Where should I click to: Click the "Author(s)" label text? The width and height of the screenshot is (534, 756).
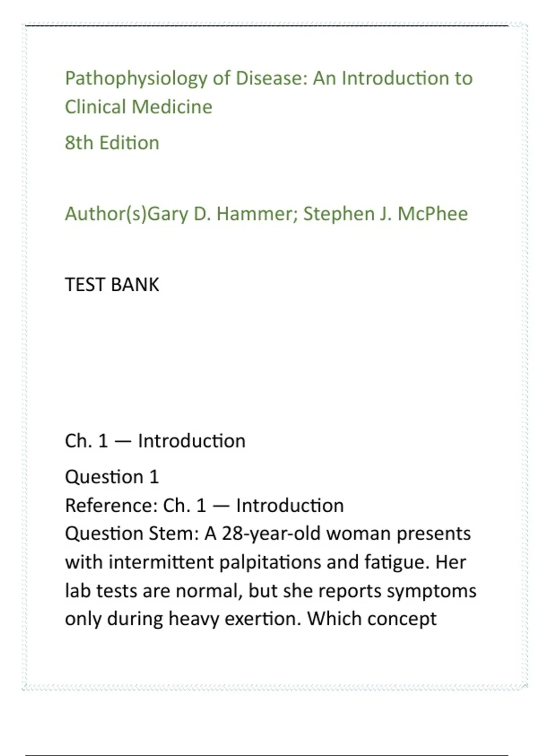click(105, 214)
